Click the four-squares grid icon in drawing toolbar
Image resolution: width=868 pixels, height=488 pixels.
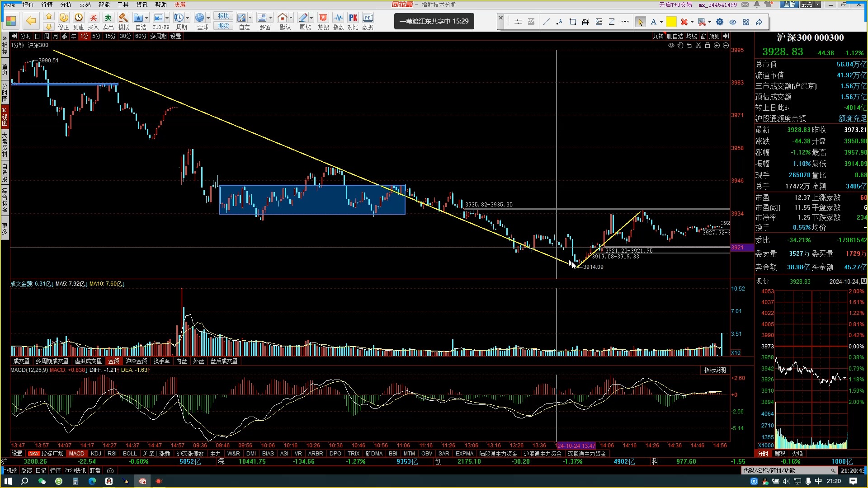click(746, 22)
